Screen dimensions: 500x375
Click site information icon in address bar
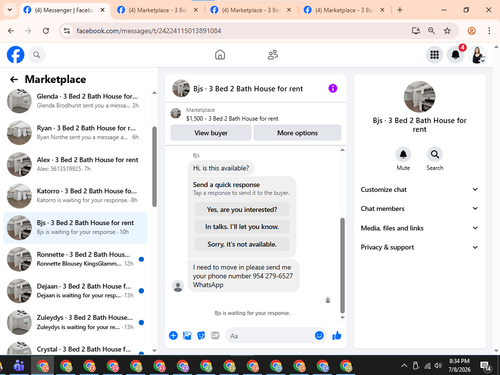67,31
